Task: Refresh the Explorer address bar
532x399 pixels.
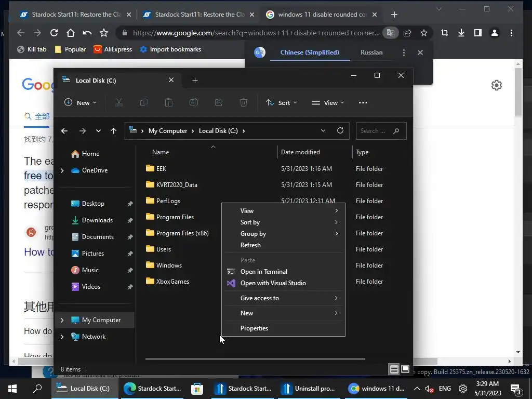Action: [x=340, y=130]
